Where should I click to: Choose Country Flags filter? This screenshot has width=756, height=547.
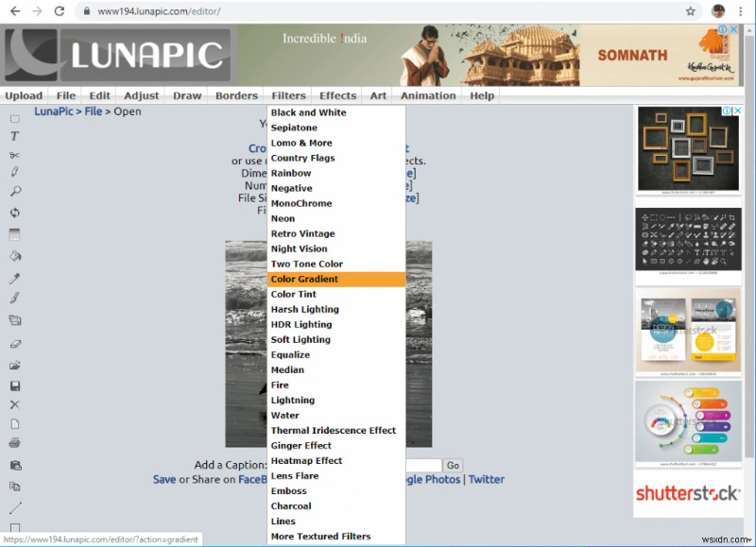click(x=336, y=158)
